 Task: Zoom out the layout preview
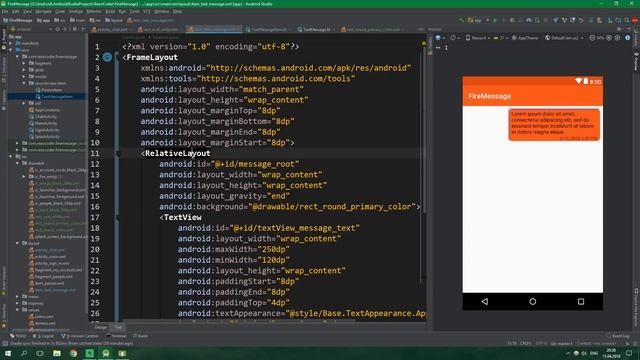coord(592,38)
